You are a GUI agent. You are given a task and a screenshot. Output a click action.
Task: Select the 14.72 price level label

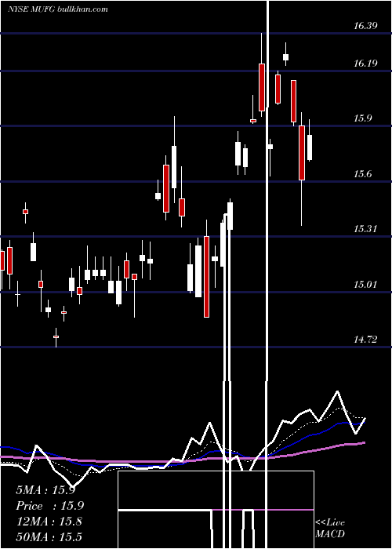tap(365, 339)
